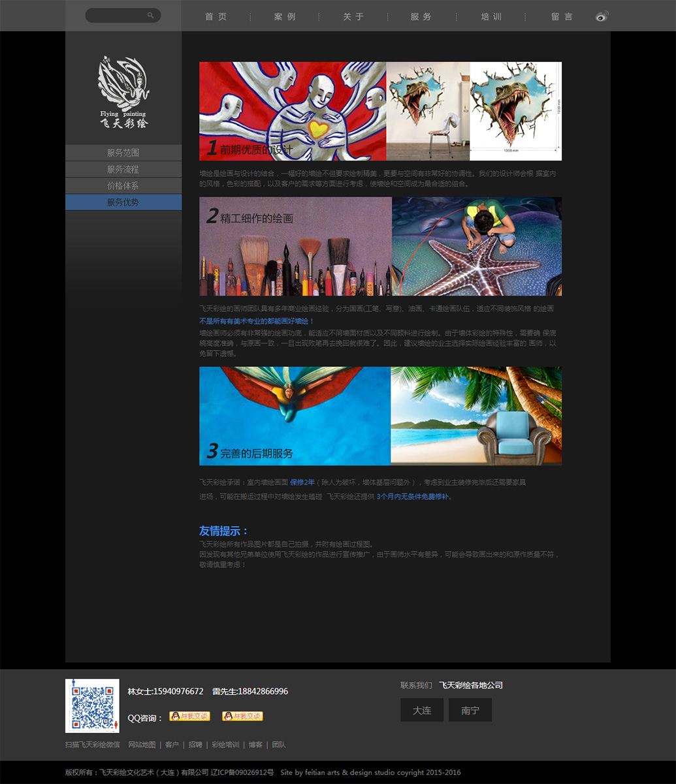
Task: Open the 招聘 footer link
Action: (195, 745)
